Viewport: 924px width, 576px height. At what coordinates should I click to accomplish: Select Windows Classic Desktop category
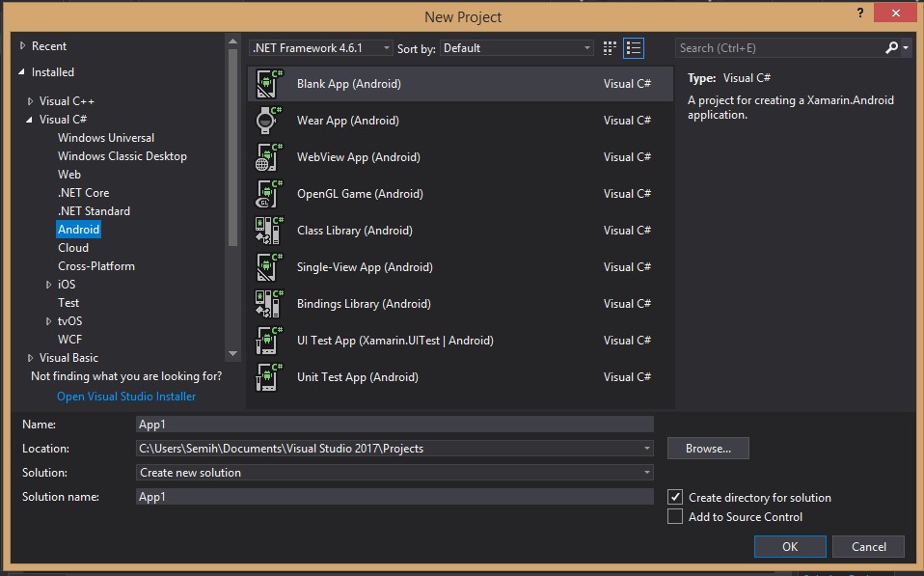pos(122,156)
